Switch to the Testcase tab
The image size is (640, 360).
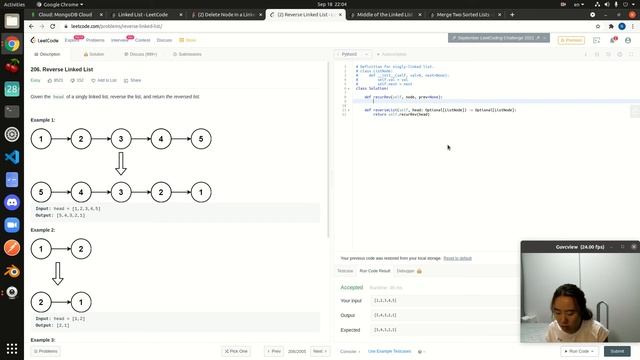345,271
